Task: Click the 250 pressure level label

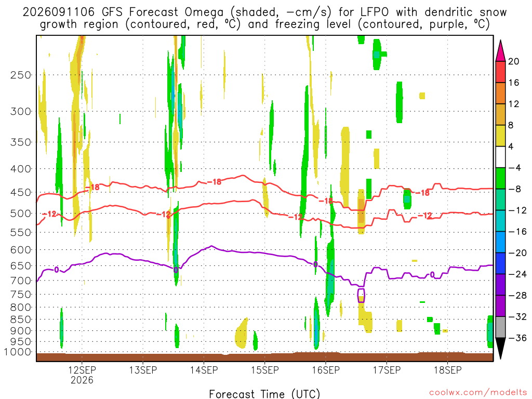Action: 21,75
